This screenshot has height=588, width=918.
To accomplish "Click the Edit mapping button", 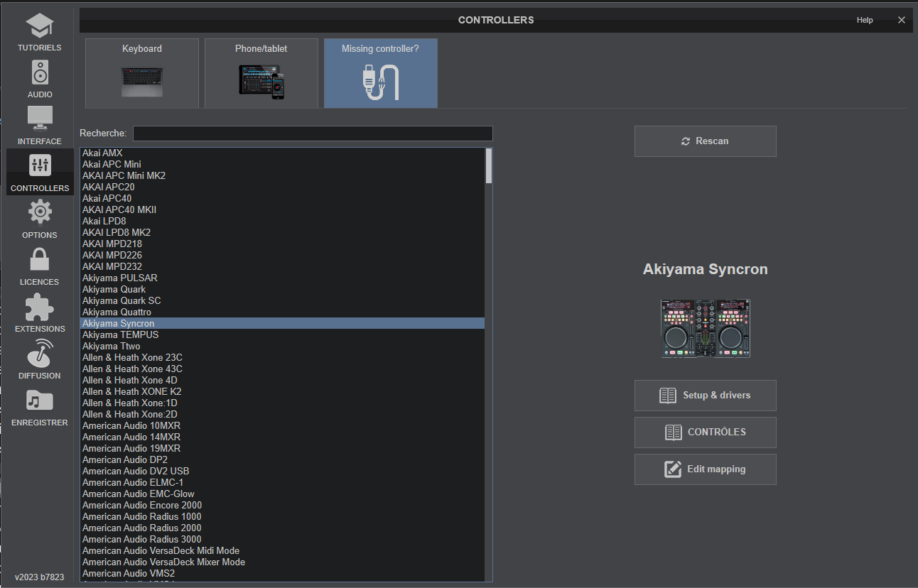I will click(x=706, y=469).
